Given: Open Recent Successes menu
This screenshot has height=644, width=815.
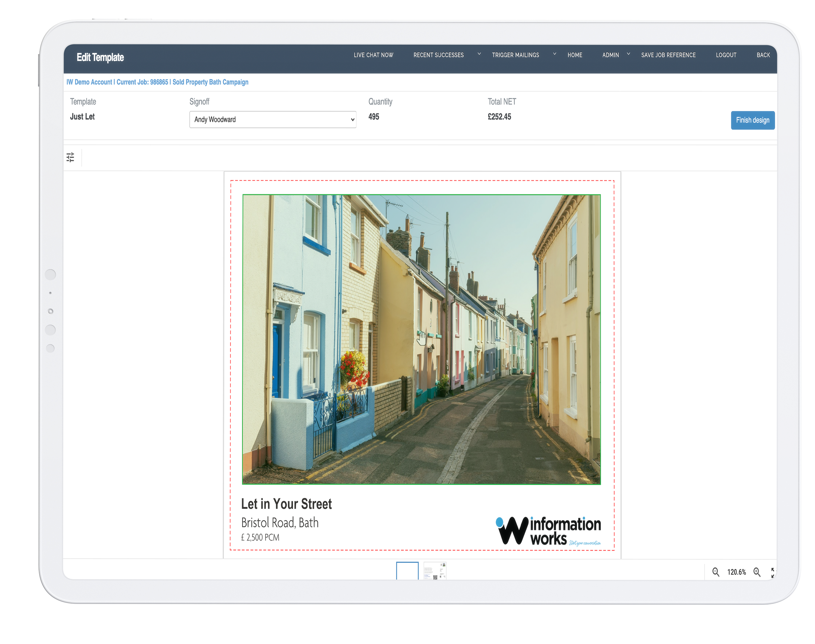Looking at the screenshot, I should (439, 55).
